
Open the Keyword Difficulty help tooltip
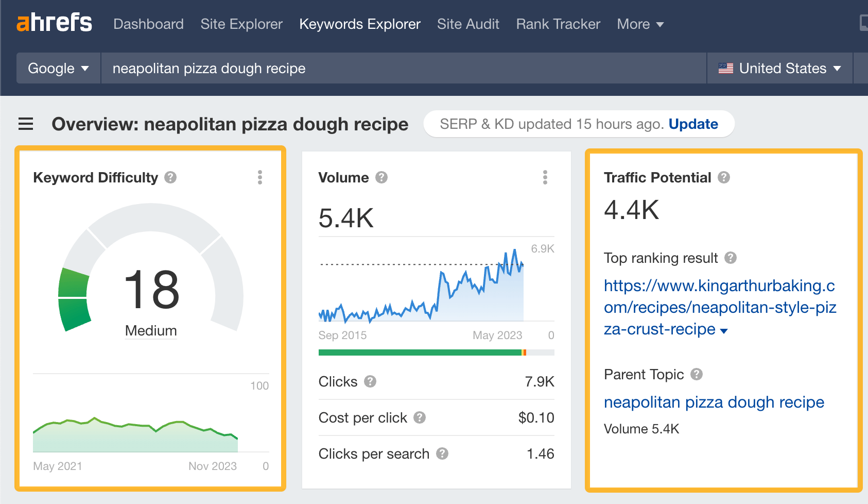point(170,178)
